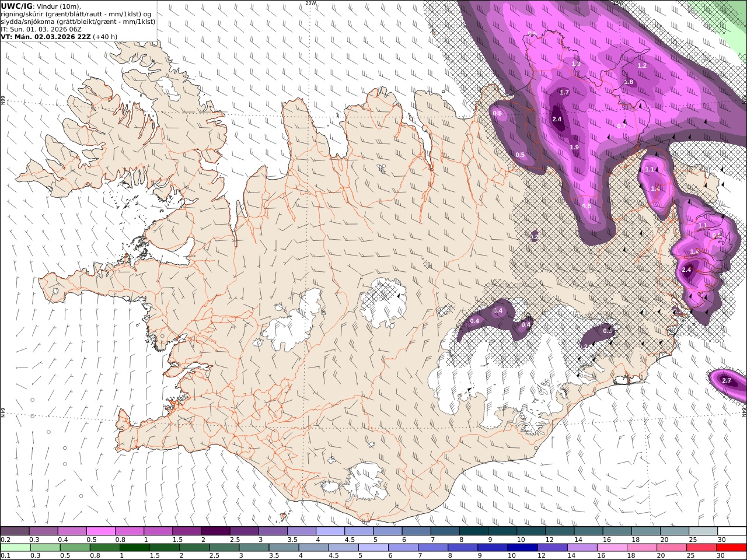Click the '1.7' snowfall value on the map
The height and width of the screenshot is (560, 747).
pos(564,92)
